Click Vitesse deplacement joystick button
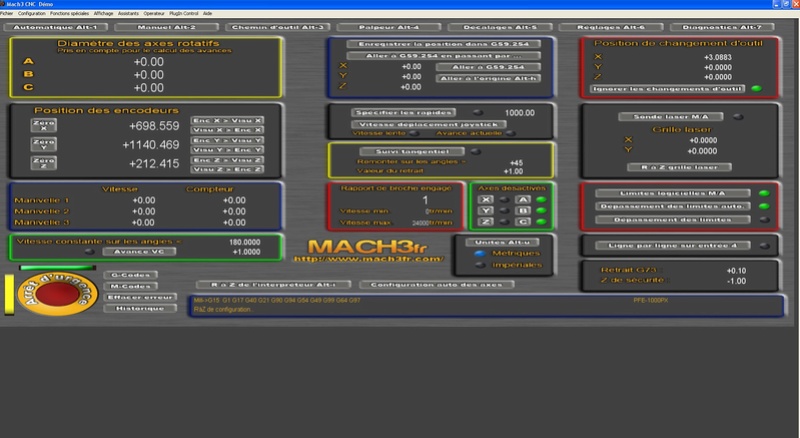This screenshot has width=800, height=438. [x=429, y=124]
